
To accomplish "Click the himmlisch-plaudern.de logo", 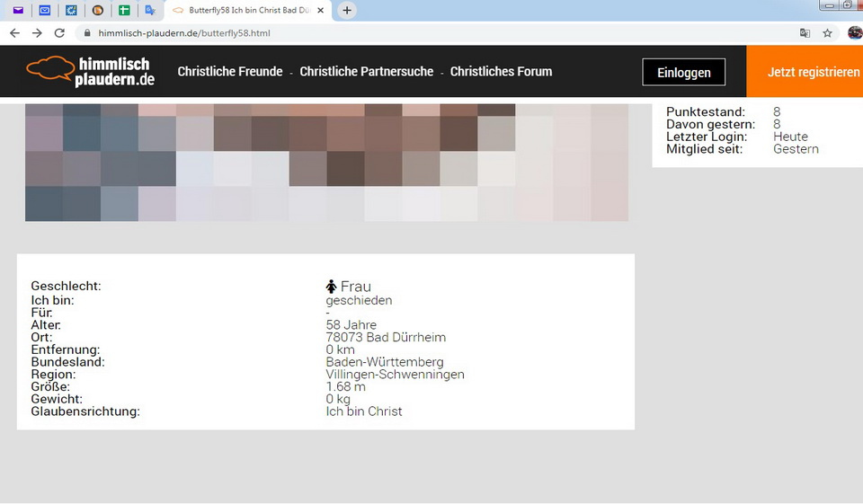I will click(x=90, y=72).
